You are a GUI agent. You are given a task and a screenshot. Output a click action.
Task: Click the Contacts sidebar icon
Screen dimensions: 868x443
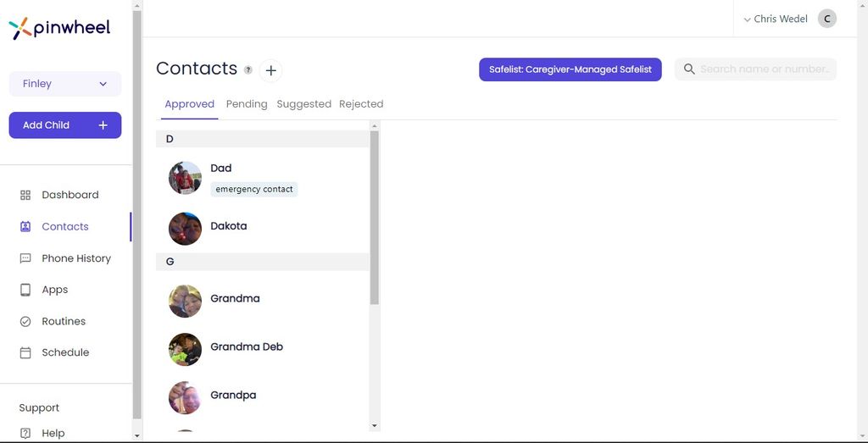point(25,227)
